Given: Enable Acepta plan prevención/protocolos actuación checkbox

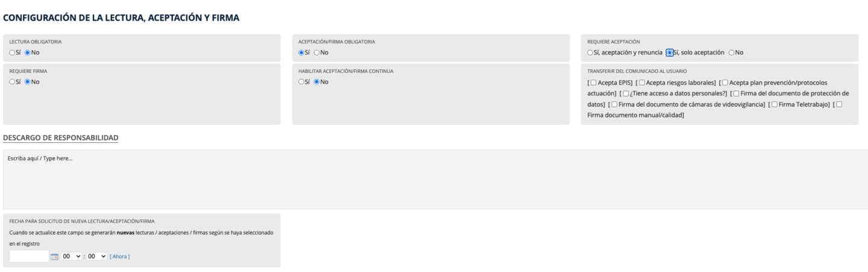Looking at the screenshot, I should [725, 82].
